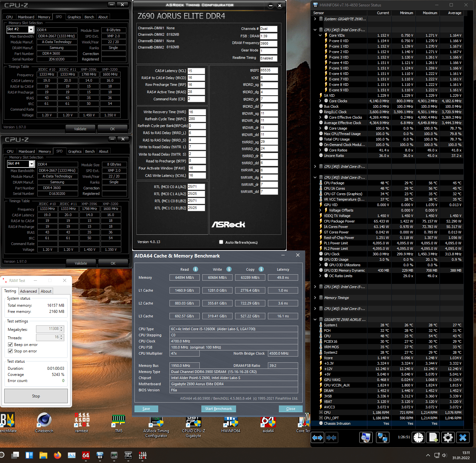Open HWiNFO sensor settings gear

pos(448,438)
